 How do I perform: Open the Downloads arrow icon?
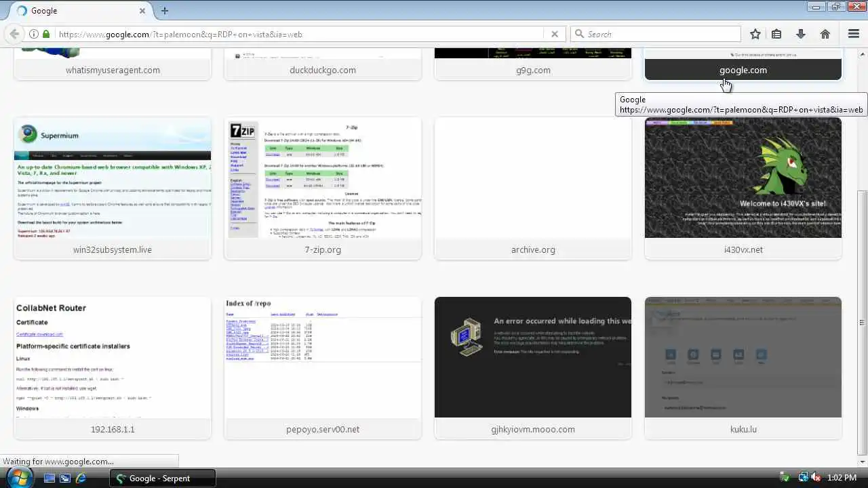(x=801, y=34)
